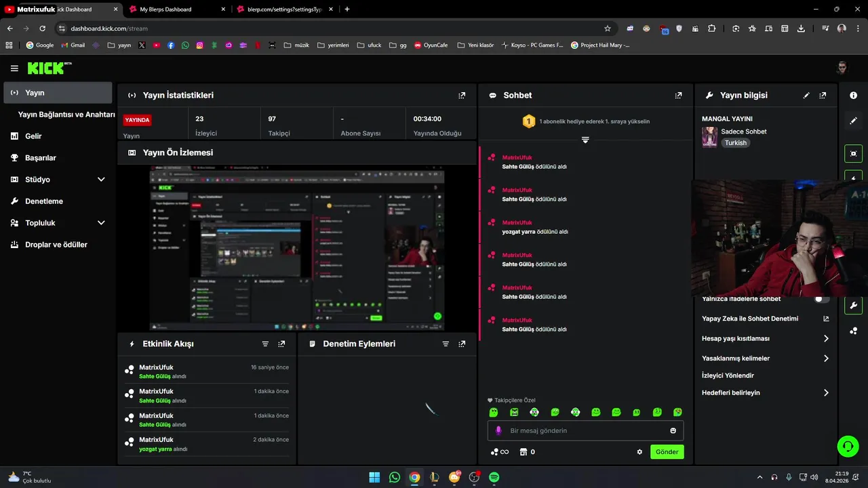Screen dimensions: 868x488
Task: Click the channel points infinity balance
Action: [x=499, y=452]
